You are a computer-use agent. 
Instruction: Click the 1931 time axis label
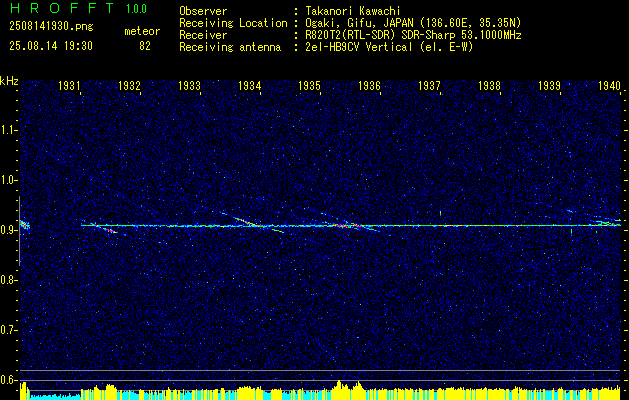click(69, 85)
